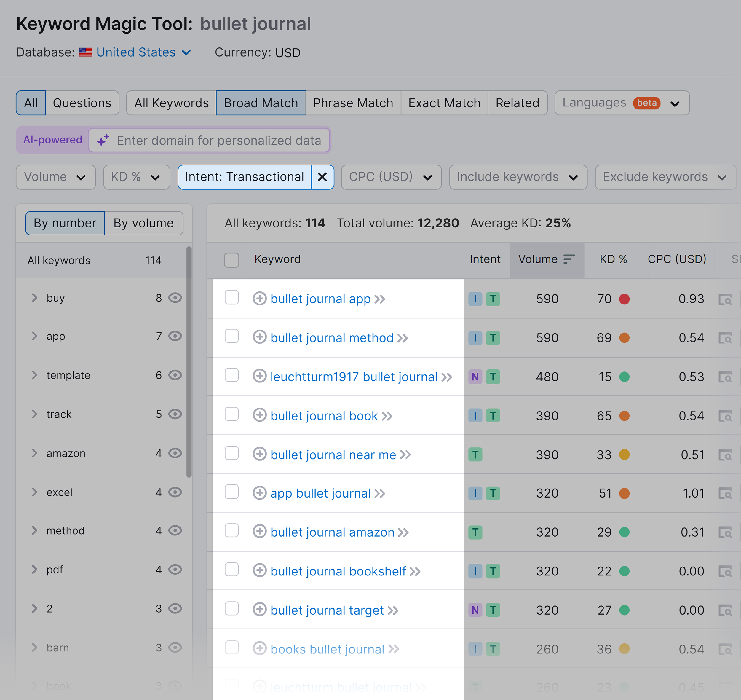Click the US flag next to Database
The width and height of the screenshot is (741, 700).
[85, 52]
